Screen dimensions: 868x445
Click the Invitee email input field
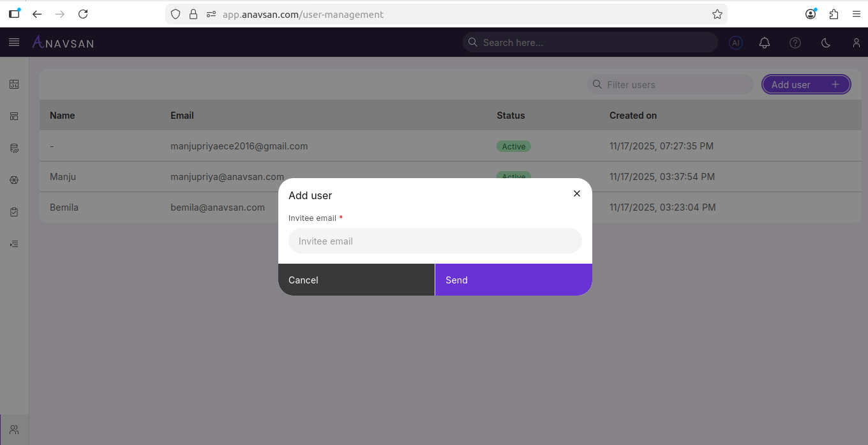[435, 241]
